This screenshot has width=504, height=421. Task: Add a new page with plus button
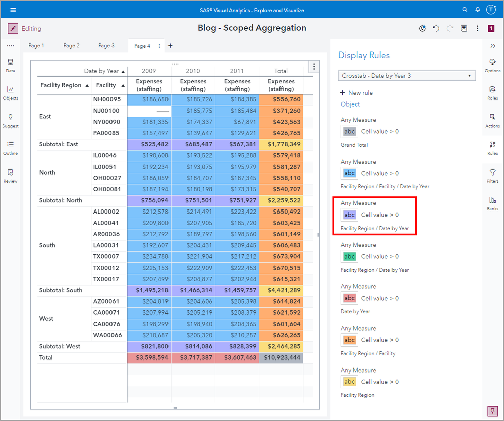[170, 46]
